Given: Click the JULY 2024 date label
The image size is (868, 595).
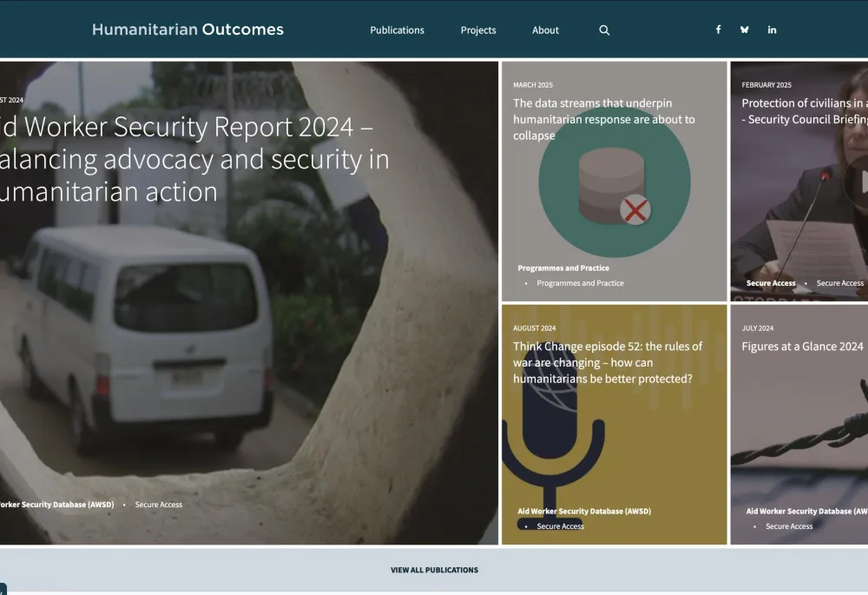Looking at the screenshot, I should (757, 328).
